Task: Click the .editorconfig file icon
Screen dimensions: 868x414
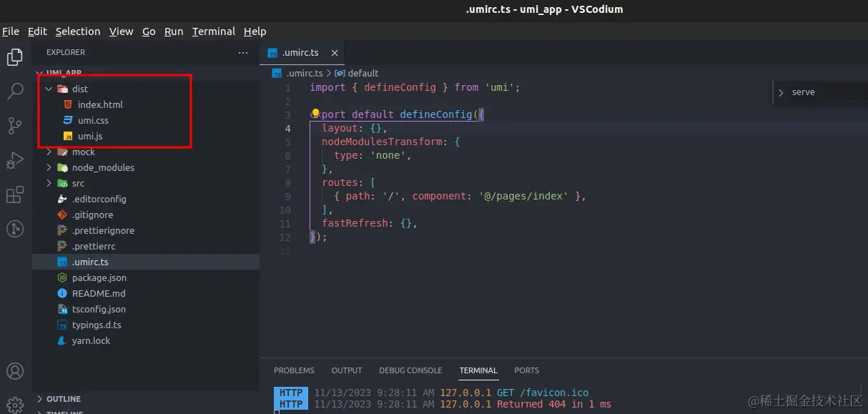Action: click(62, 199)
